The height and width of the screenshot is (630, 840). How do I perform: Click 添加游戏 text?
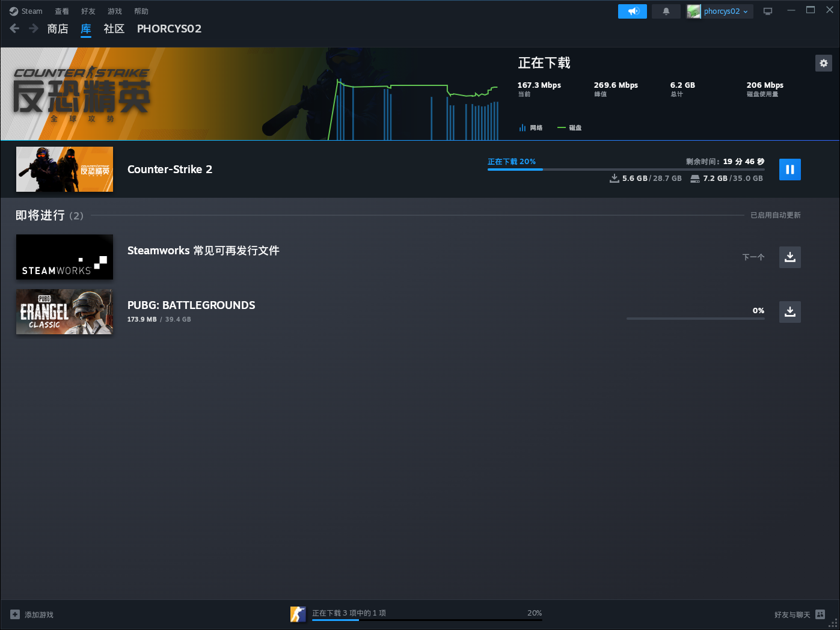(x=39, y=615)
